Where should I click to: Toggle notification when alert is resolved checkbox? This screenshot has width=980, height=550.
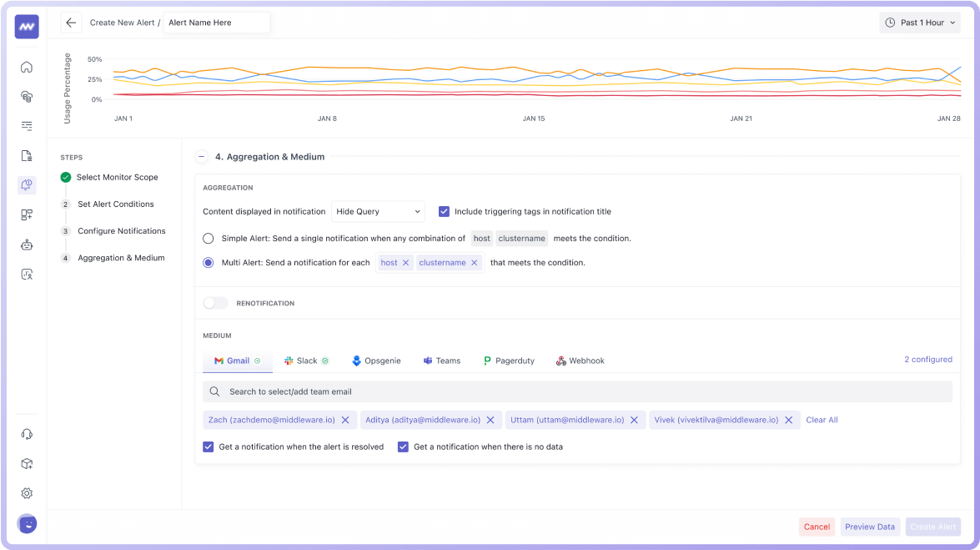[209, 447]
